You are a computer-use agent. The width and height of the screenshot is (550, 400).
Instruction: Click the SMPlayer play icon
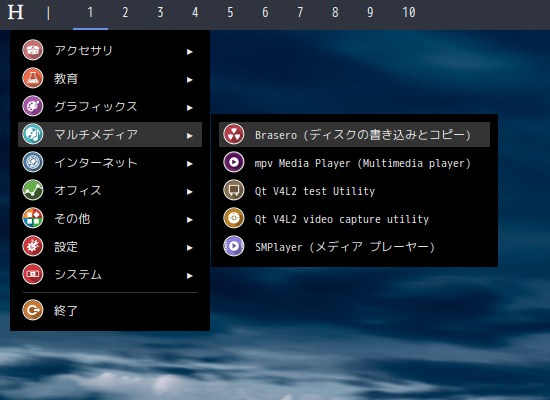click(234, 246)
